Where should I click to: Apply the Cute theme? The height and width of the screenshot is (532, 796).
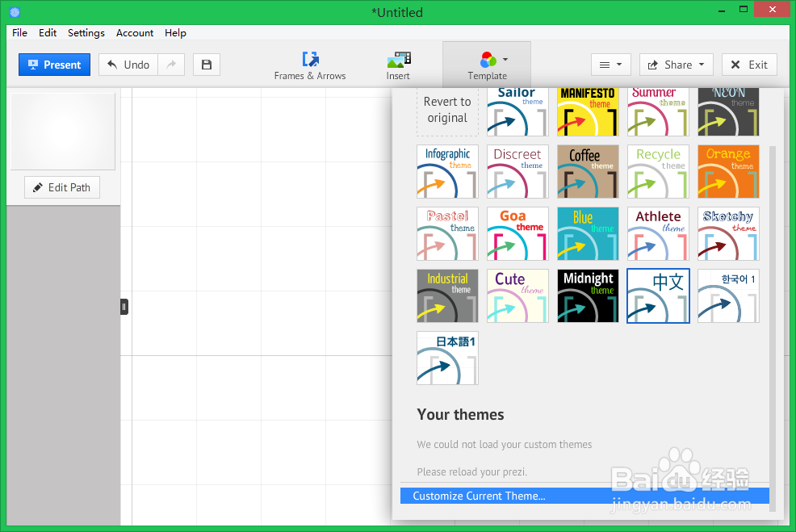517,296
